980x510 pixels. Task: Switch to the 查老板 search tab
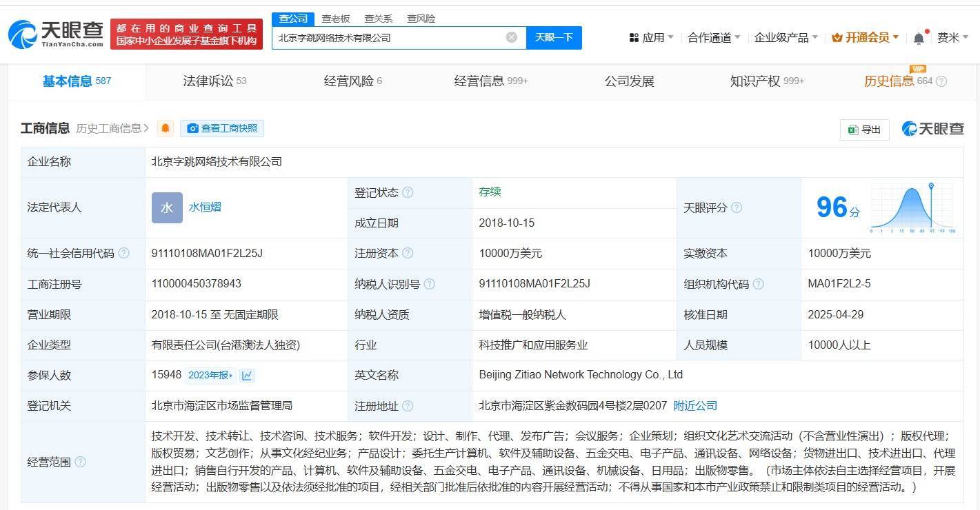pos(336,19)
